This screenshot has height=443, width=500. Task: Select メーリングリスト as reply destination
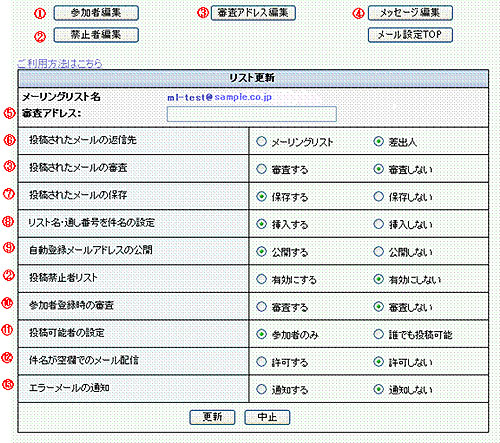click(x=261, y=141)
